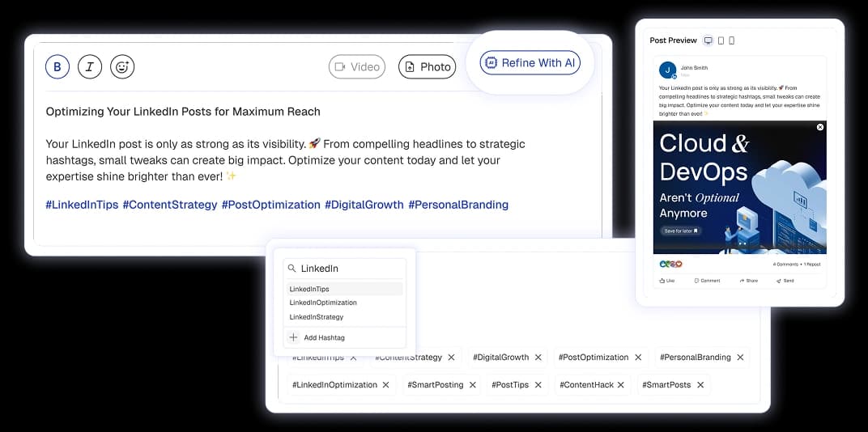
Task: Remove the #PostOptimization hashtag chip
Action: tap(638, 358)
